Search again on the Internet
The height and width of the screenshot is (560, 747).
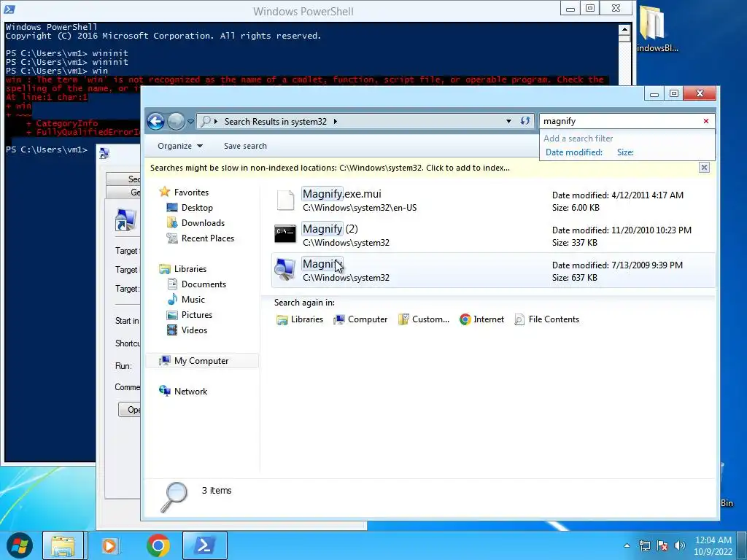click(481, 319)
